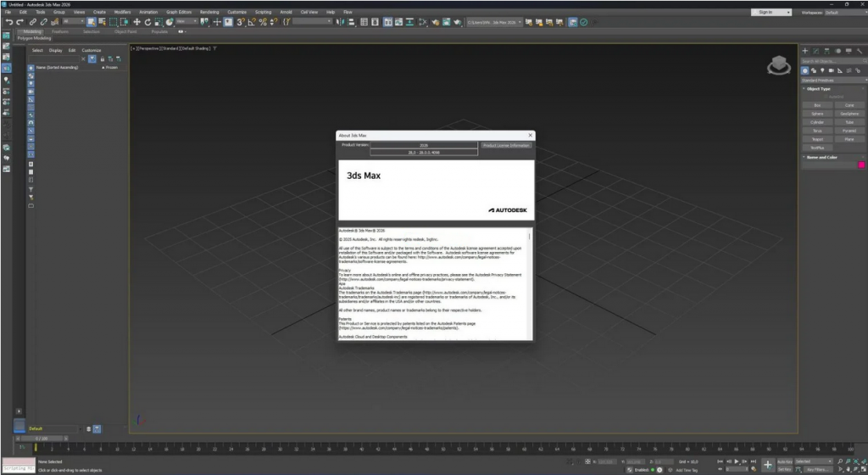Toggle 3D Snaps icon

click(240, 22)
